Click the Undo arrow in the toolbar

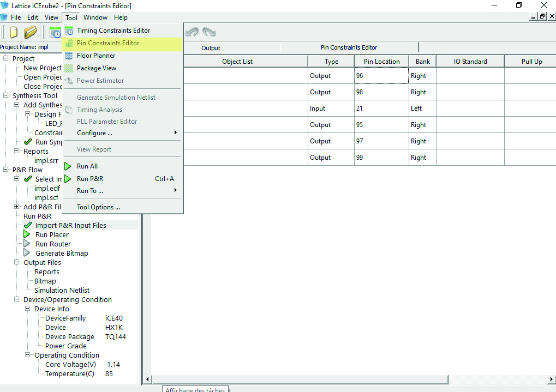pyautogui.click(x=192, y=32)
